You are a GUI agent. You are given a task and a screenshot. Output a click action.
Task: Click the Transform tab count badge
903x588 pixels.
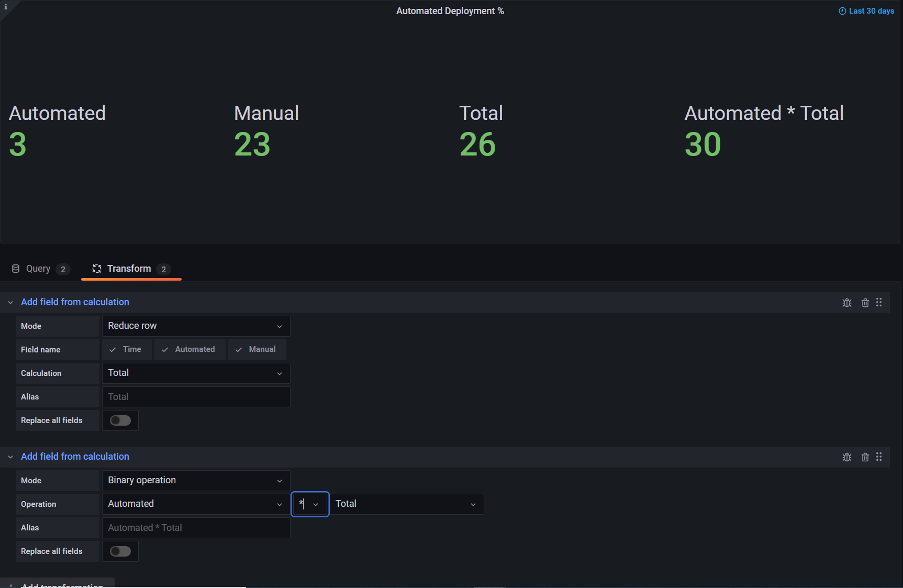pyautogui.click(x=163, y=269)
